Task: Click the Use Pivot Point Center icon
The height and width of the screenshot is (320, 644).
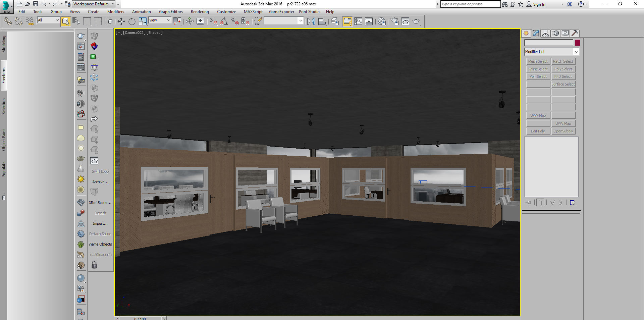Action: [x=177, y=21]
